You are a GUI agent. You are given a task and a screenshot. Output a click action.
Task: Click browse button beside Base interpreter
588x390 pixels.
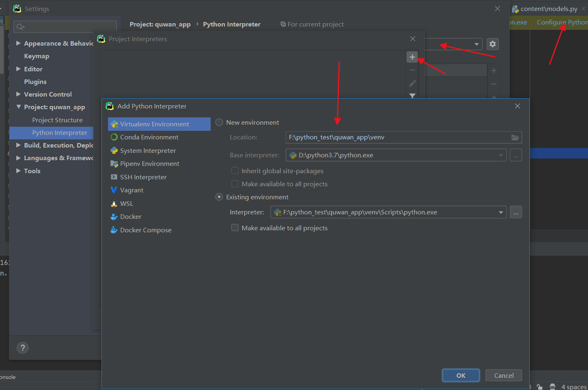coord(516,155)
